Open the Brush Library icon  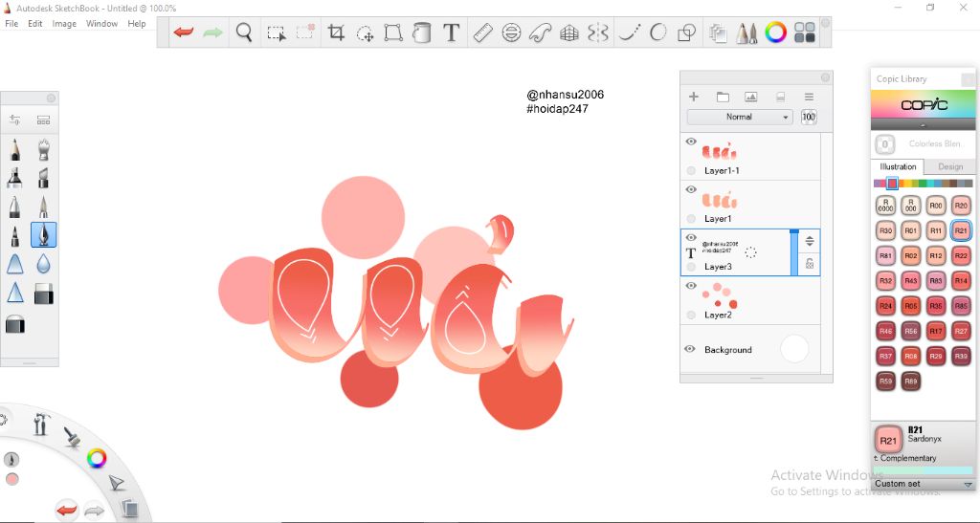[43, 120]
